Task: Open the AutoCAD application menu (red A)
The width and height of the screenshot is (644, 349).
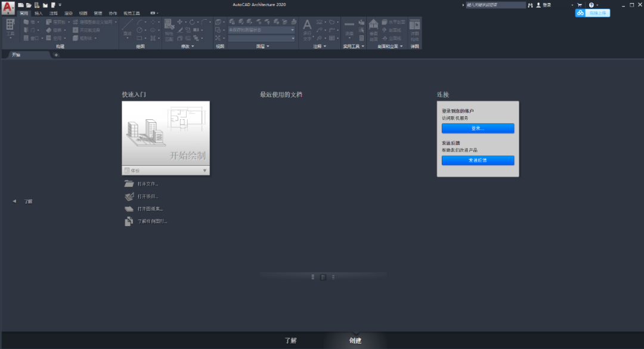Action: pyautogui.click(x=8, y=7)
